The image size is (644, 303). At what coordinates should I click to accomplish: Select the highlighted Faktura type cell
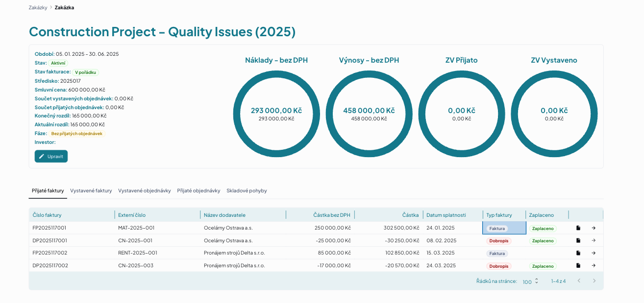tap(504, 228)
